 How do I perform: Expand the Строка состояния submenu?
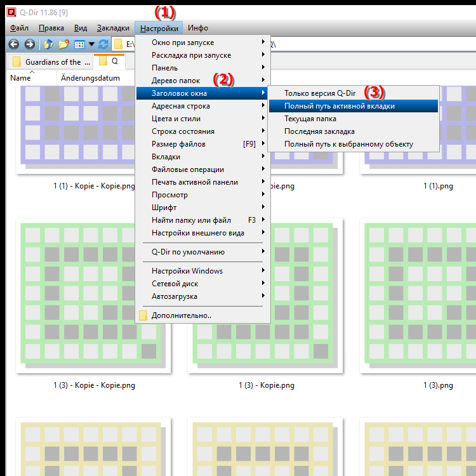(x=202, y=131)
